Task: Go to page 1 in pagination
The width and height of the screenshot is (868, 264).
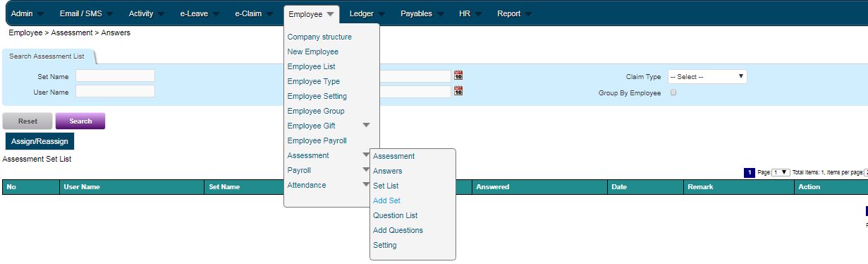Action: coord(750,172)
